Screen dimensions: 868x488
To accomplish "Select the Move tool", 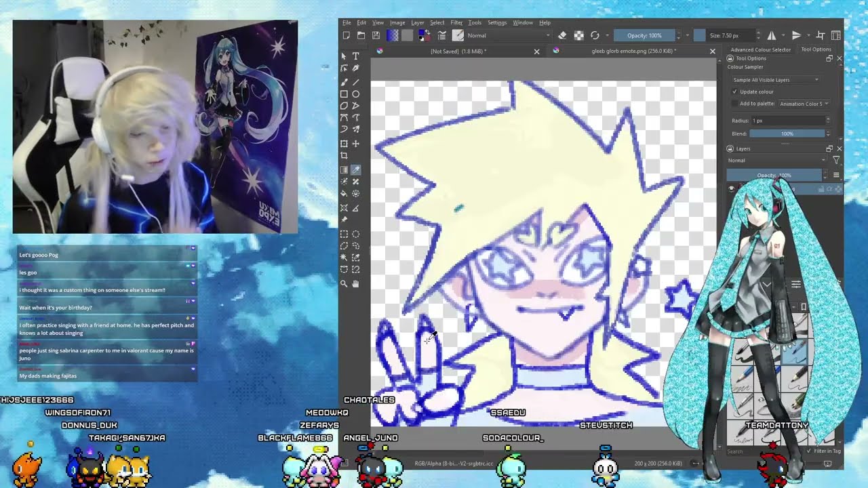I will 356,144.
